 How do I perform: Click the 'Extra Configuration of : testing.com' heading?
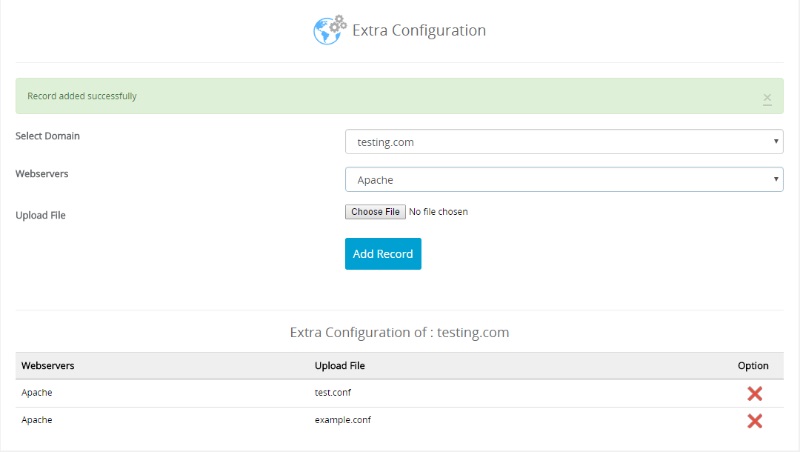coord(399,332)
